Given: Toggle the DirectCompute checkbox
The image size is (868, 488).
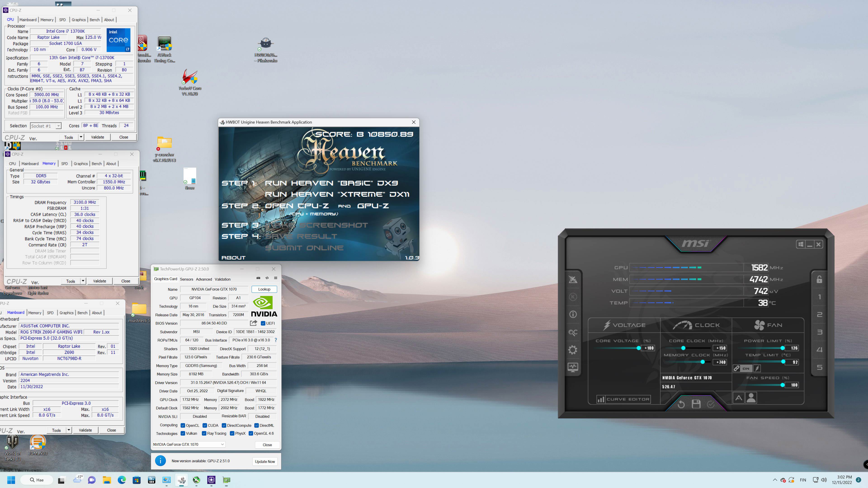Looking at the screenshot, I should 224,425.
